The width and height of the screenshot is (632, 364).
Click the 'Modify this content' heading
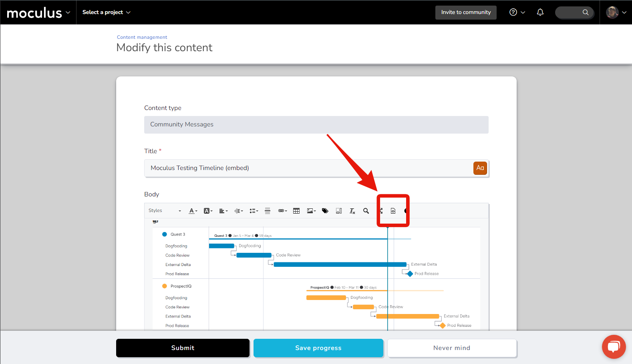[164, 48]
